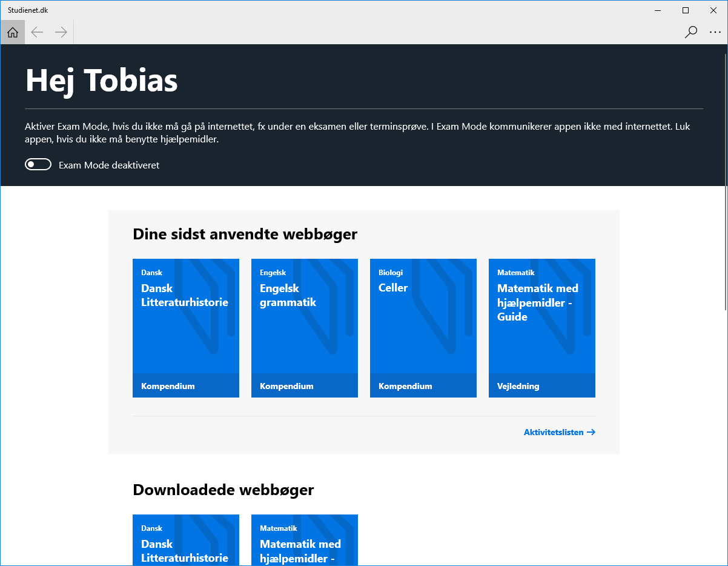This screenshot has height=566, width=728.
Task: Click the 'Downloadede webbøger' heading
Action: 223,490
